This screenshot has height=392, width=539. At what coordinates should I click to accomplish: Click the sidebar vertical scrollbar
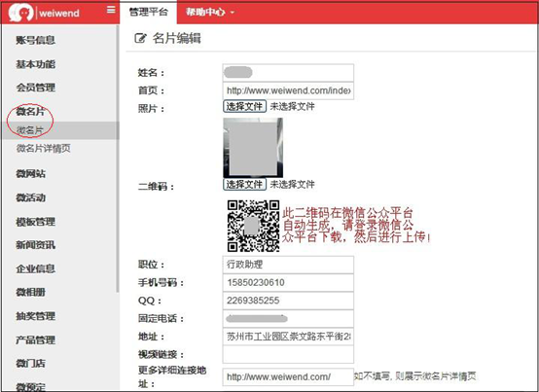pos(118,158)
